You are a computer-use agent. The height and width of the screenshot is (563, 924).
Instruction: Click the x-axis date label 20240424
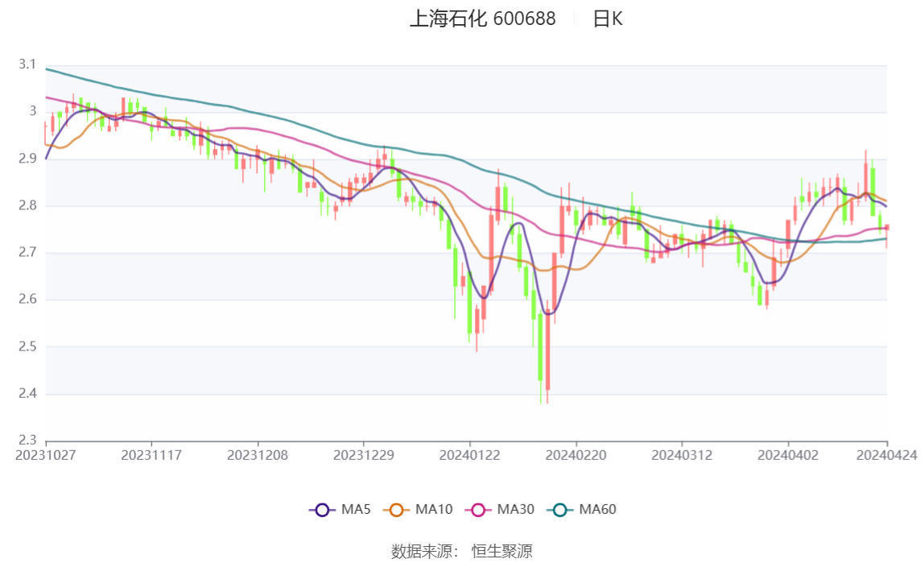click(887, 455)
